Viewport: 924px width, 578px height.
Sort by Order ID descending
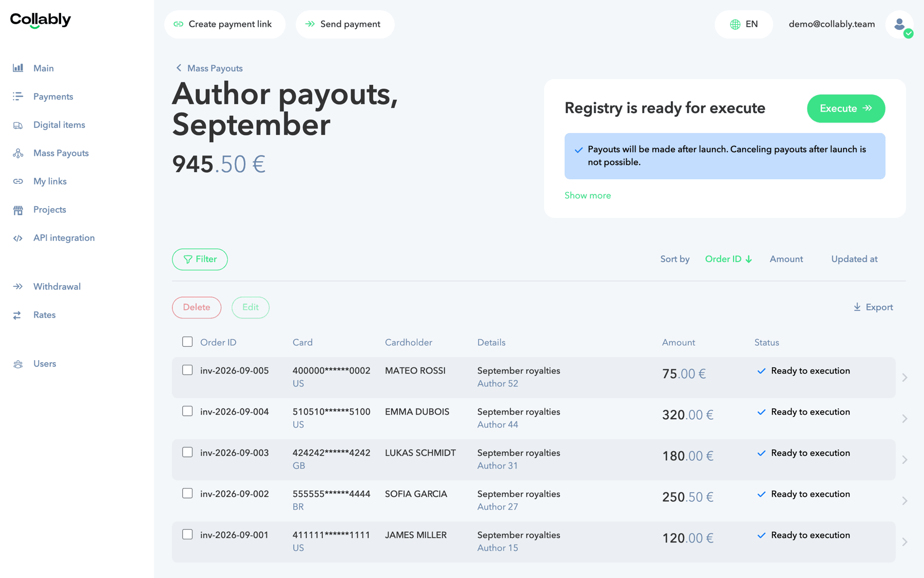pos(728,259)
